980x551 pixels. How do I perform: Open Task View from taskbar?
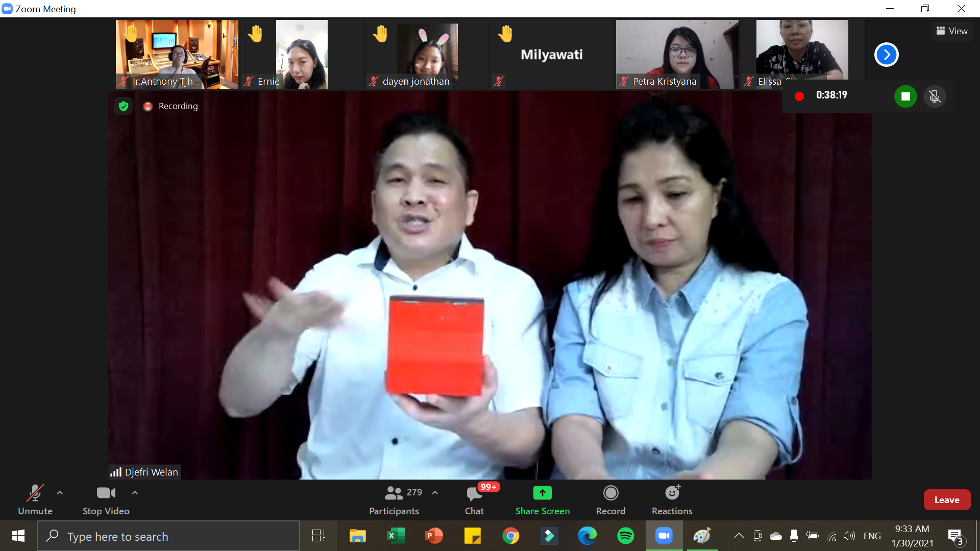318,536
